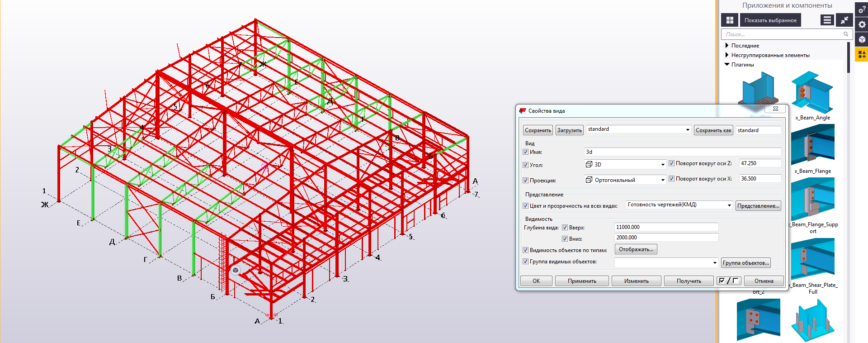
Task: Expand the Последние tree section
Action: (x=726, y=46)
